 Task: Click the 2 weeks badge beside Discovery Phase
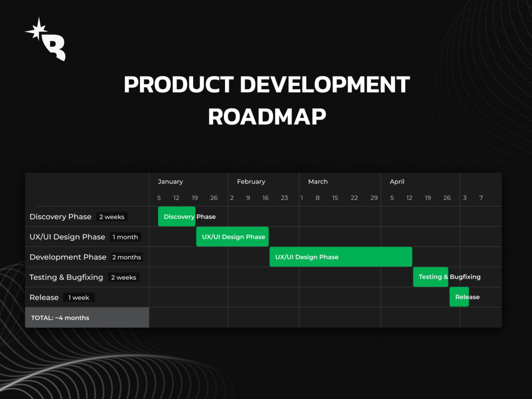pos(112,217)
